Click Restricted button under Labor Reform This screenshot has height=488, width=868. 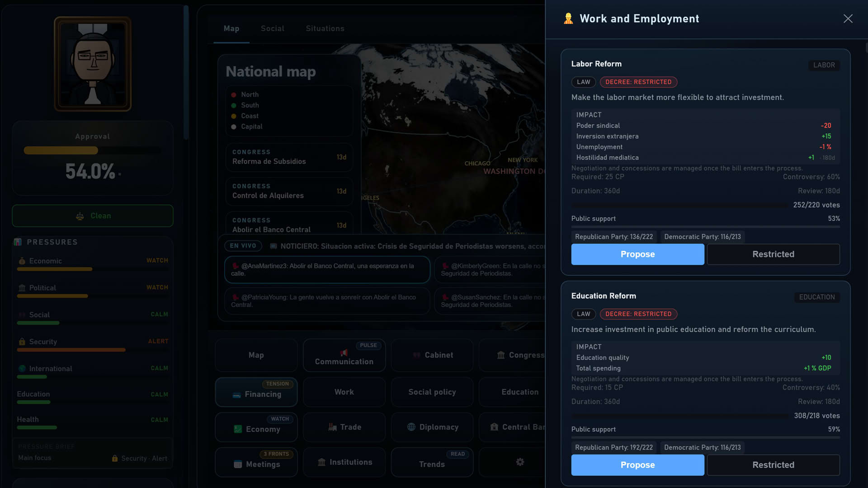[773, 254]
